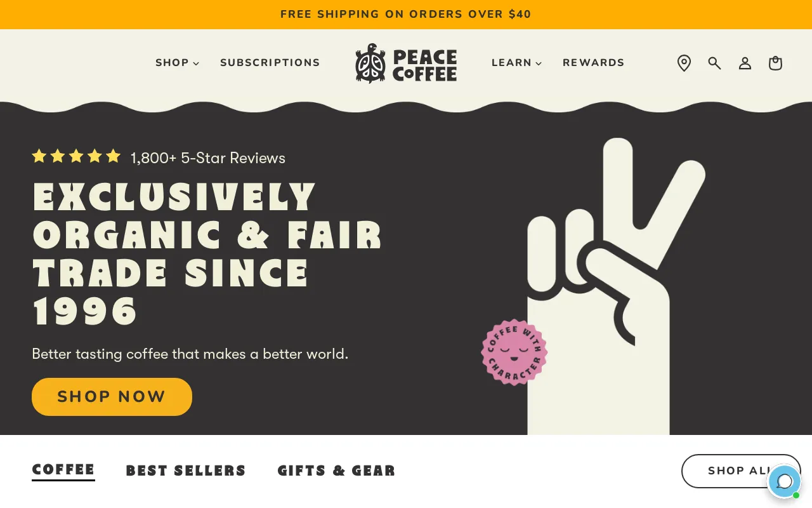Click the free shipping announcement banner
The image size is (812, 508).
pyautogui.click(x=406, y=14)
